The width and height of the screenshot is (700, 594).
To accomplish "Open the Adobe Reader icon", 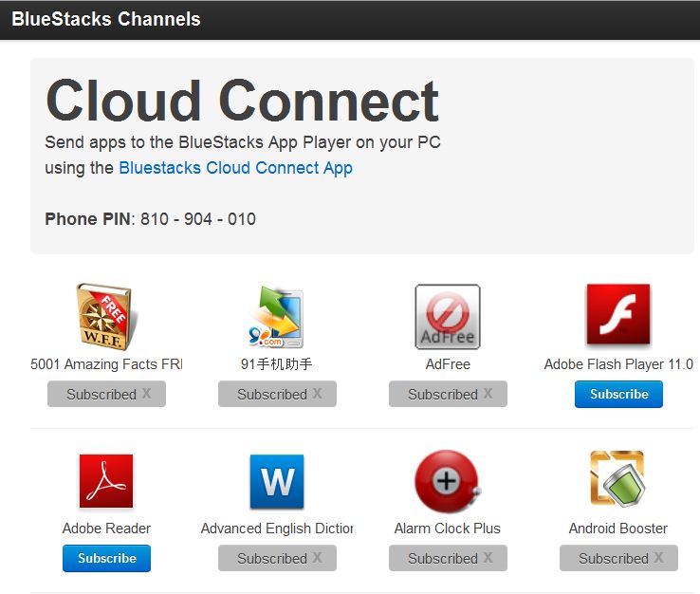I will tap(106, 481).
